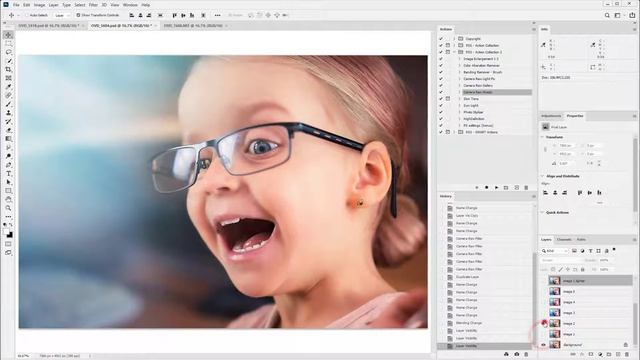Click the background color swatch
This screenshot has width=640, height=360.
(10, 236)
